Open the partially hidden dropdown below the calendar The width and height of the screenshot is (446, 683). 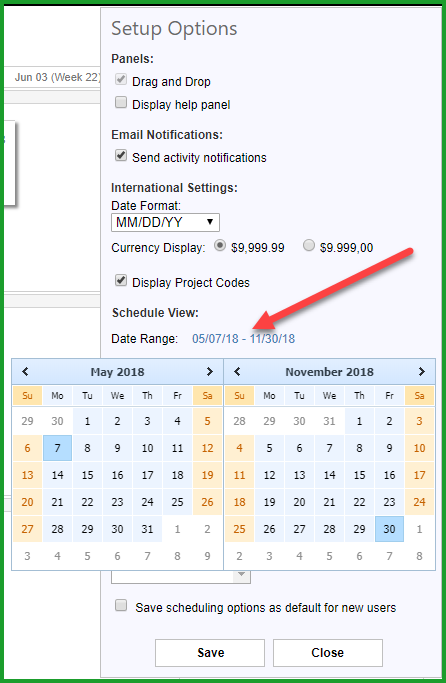pos(181,577)
